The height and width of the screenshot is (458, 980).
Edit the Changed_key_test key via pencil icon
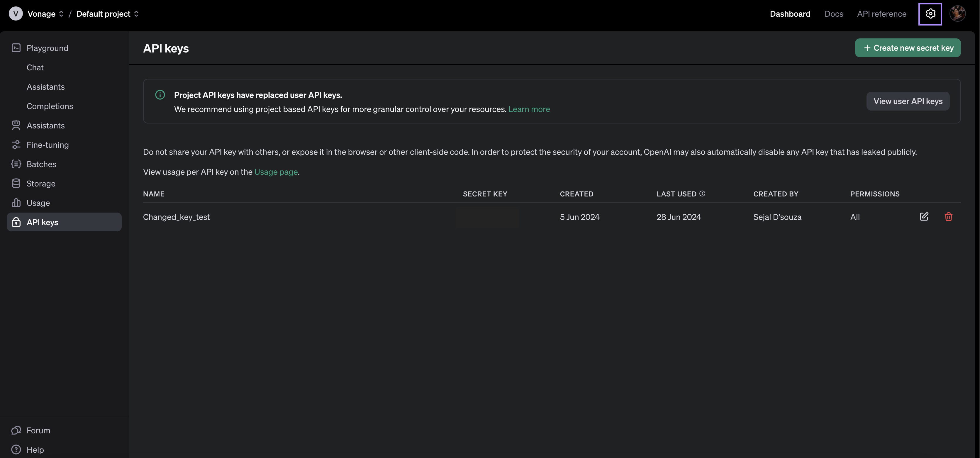(x=924, y=217)
